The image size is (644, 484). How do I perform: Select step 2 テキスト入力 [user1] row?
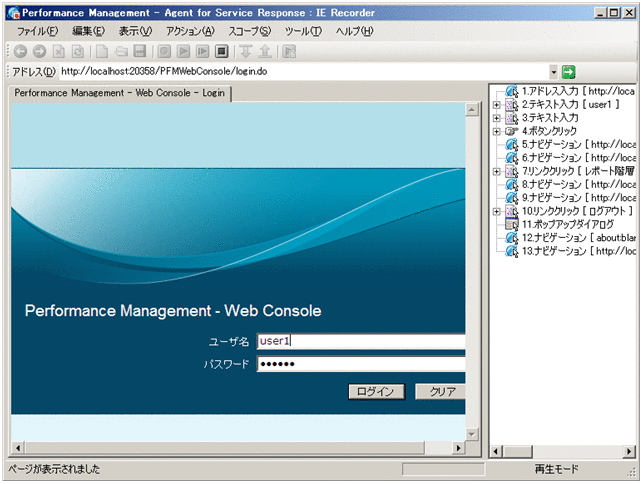pos(570,105)
